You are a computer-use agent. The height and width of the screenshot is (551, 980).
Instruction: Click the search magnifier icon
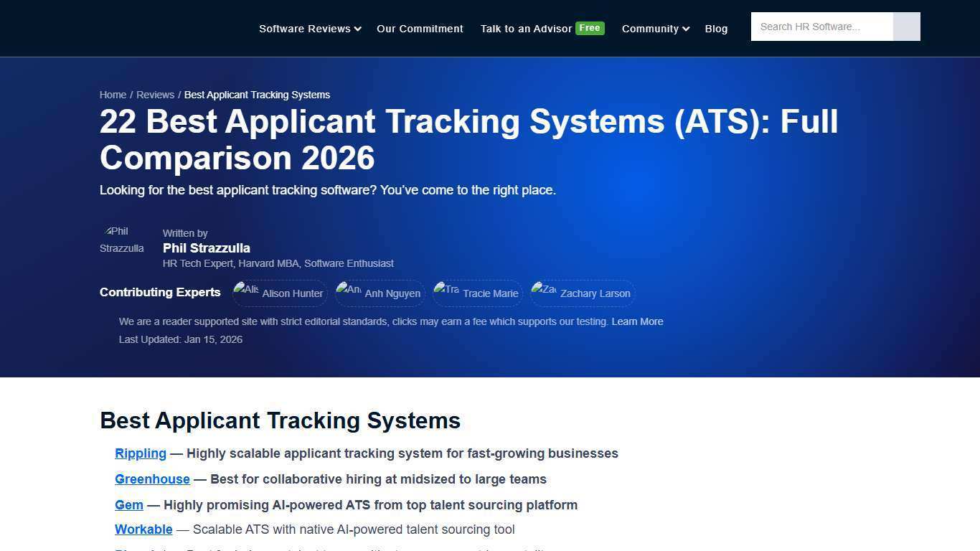coord(906,27)
